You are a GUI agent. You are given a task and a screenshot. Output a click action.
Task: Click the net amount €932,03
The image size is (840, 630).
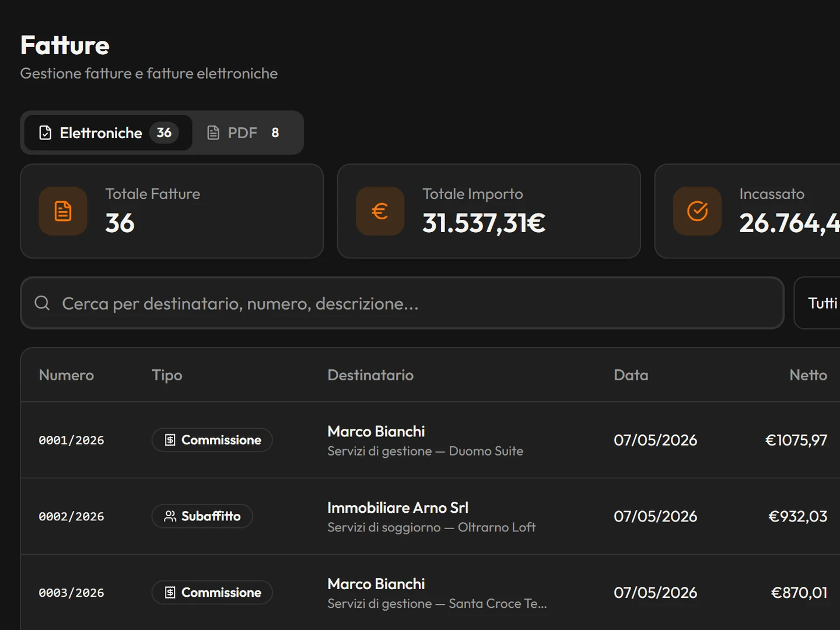[798, 516]
